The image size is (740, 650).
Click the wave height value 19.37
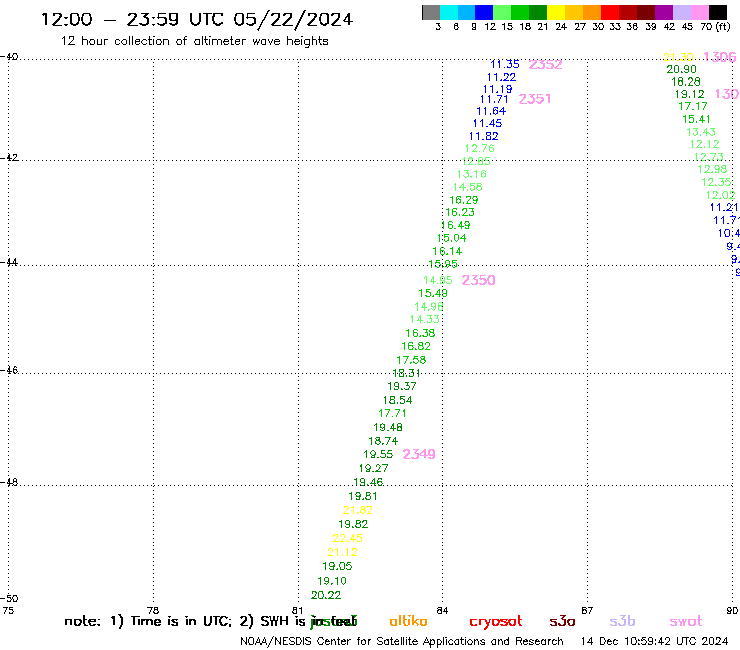[x=402, y=387]
